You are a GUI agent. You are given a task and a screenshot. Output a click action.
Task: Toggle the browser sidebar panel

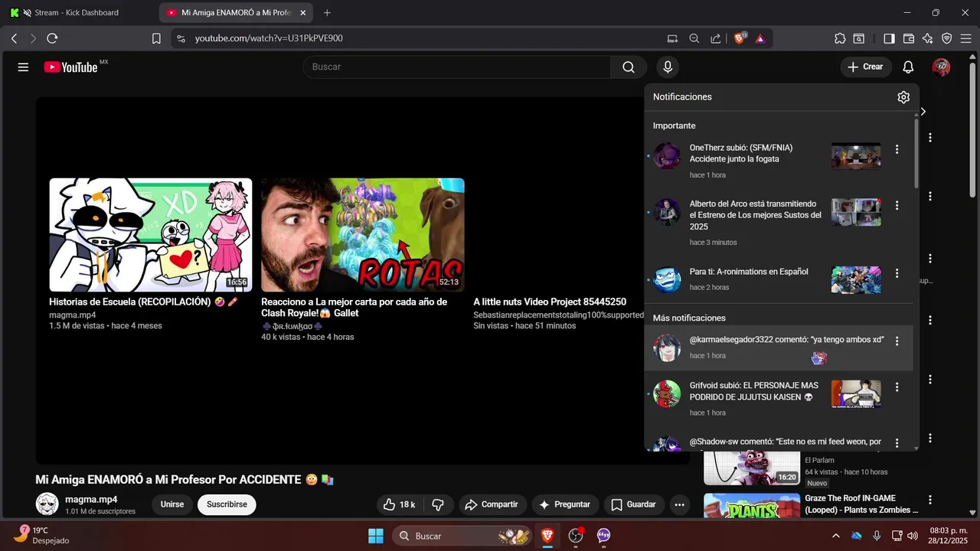[x=889, y=38]
